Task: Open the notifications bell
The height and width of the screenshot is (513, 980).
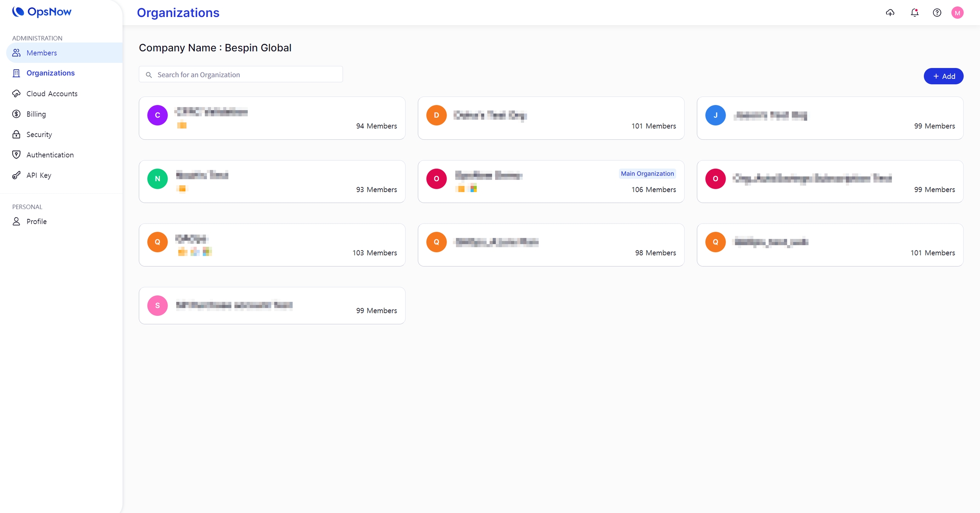Action: [914, 13]
